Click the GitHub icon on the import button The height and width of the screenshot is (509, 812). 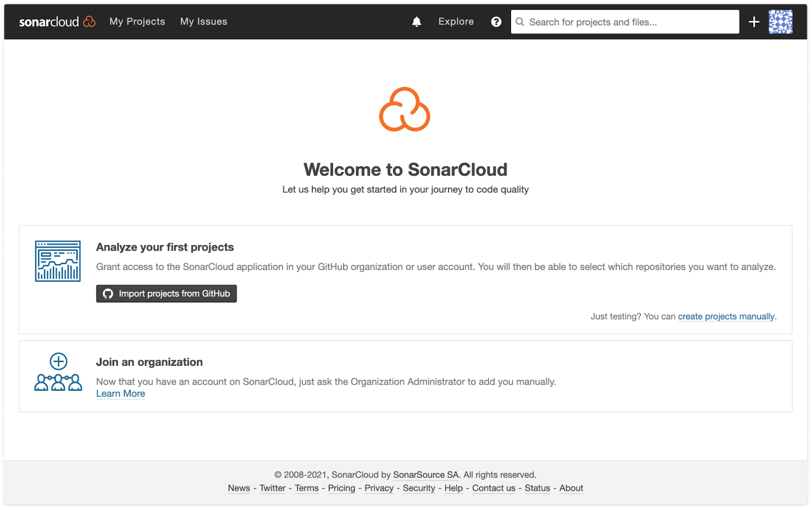108,293
